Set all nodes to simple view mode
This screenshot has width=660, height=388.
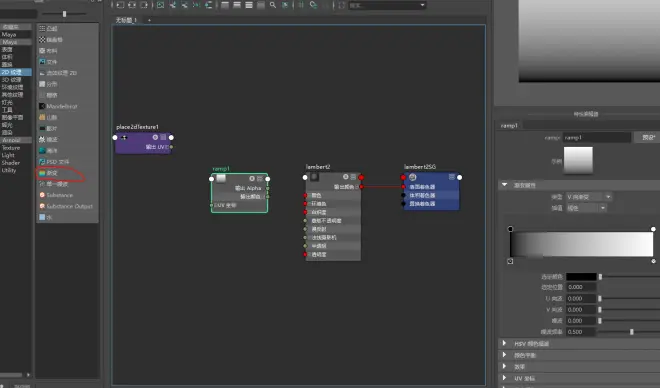point(225,5)
